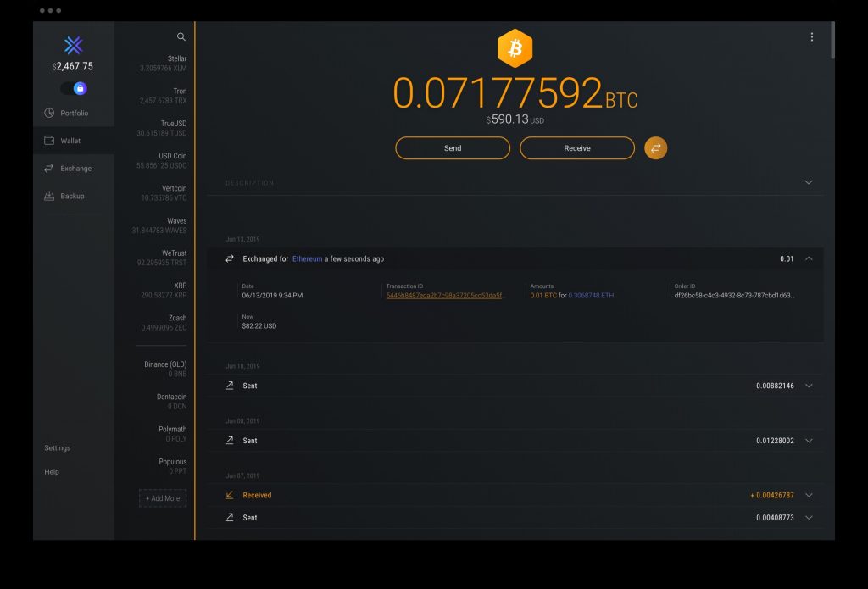Click the $2,467.75 total portfolio value
The width and height of the screenshot is (868, 589).
73,66
